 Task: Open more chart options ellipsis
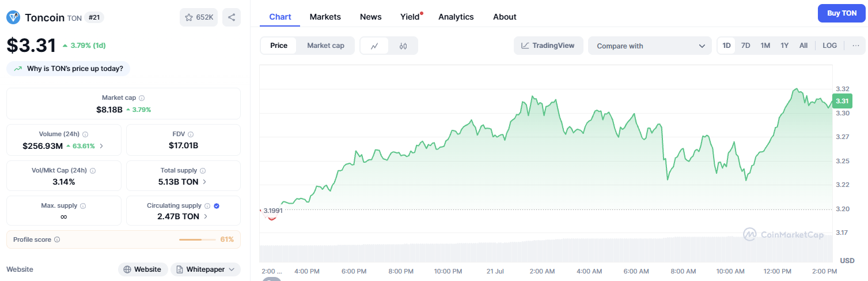click(x=856, y=46)
